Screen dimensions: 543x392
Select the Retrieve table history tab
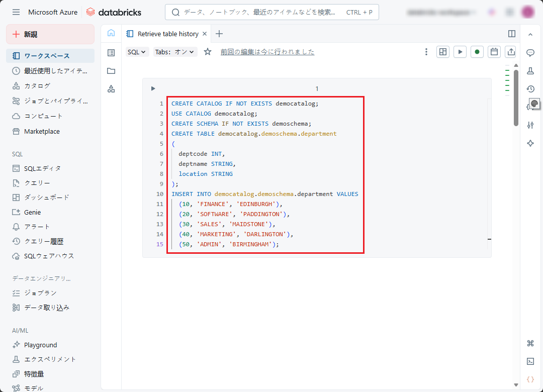[168, 34]
